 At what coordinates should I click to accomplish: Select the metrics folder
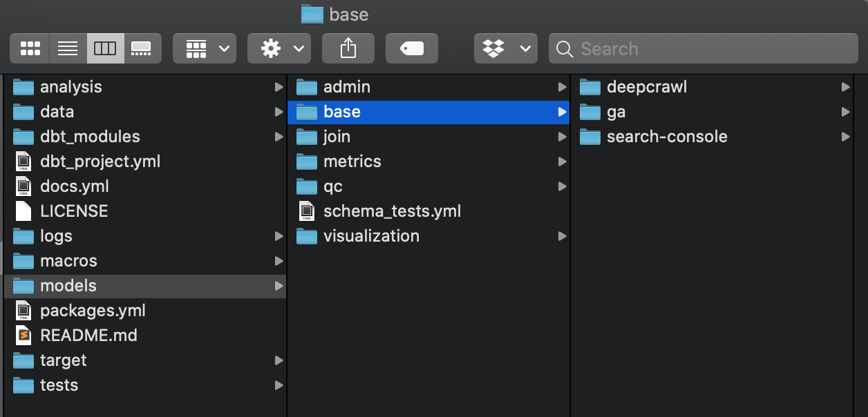click(352, 162)
